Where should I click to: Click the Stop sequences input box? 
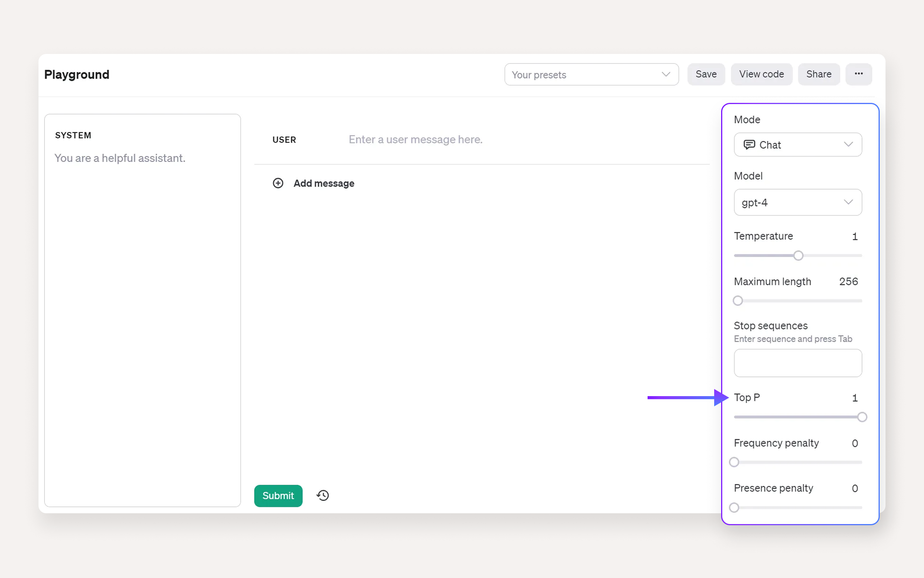pos(798,363)
